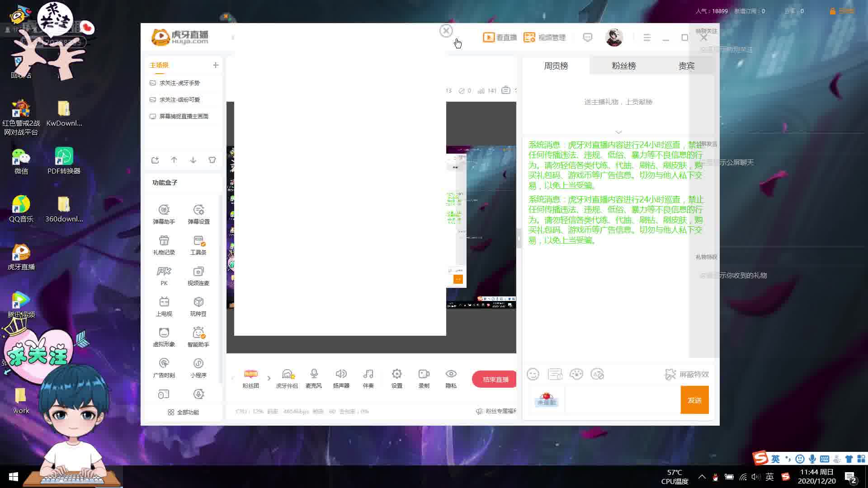The height and width of the screenshot is (488, 868).
Task: Click the chat message input field
Action: [622, 400]
